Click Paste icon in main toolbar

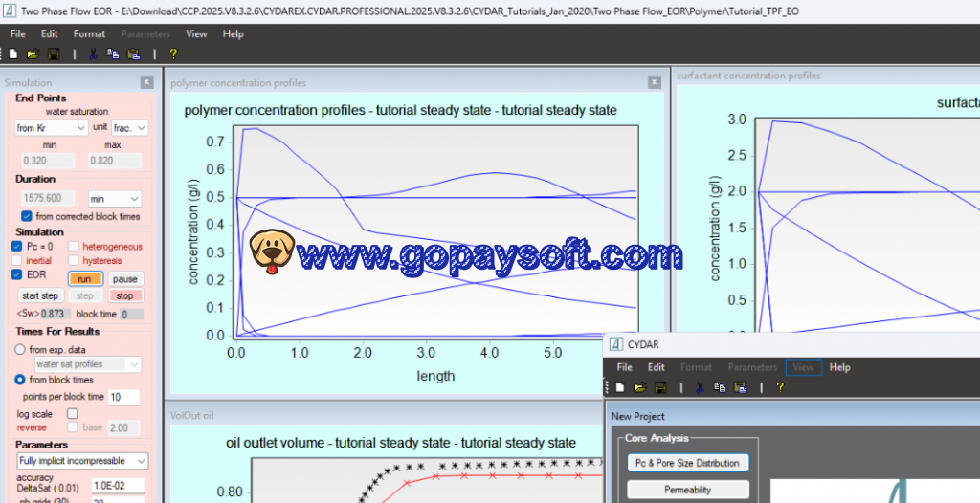point(134,55)
